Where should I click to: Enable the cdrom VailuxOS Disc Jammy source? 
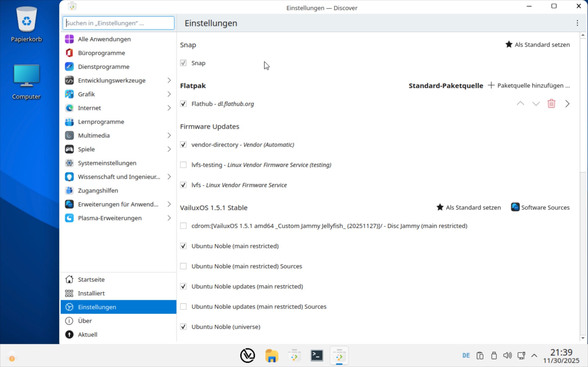(183, 226)
